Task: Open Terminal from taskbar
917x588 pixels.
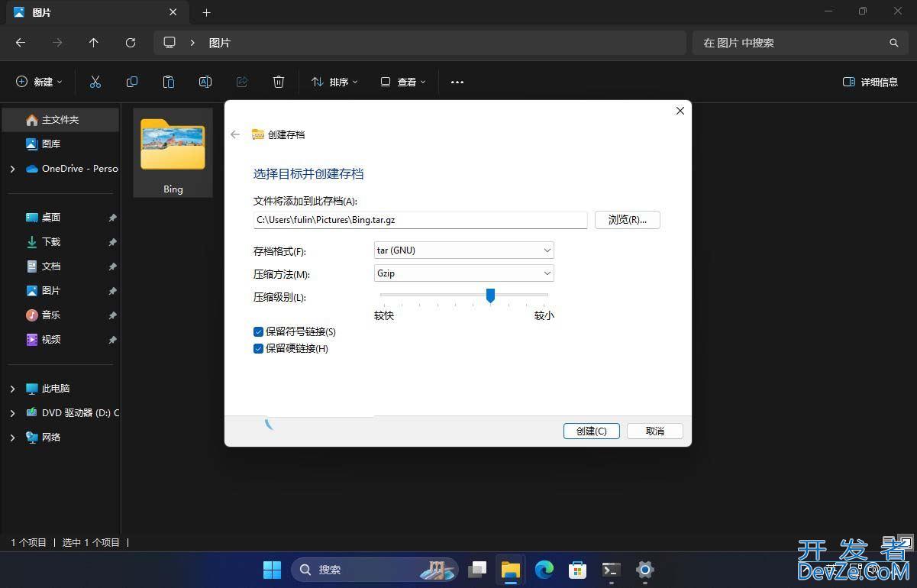Action: [x=611, y=570]
